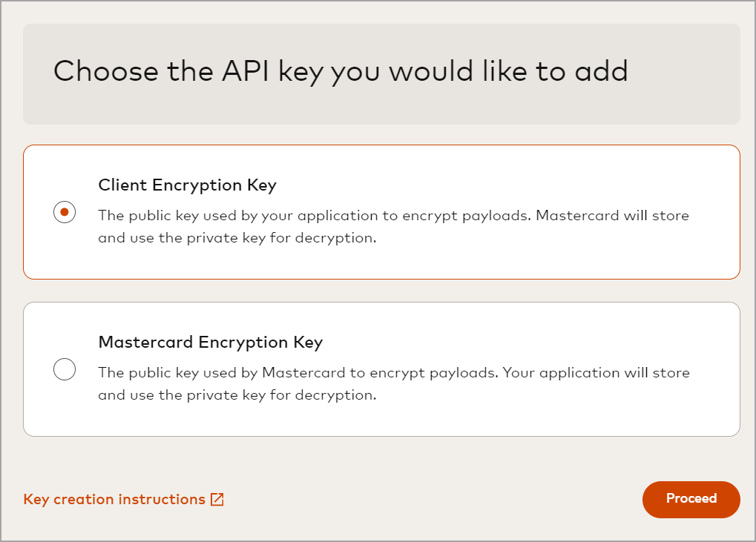The image size is (756, 542).
Task: Click text 'Your application will store'
Action: [x=596, y=373]
